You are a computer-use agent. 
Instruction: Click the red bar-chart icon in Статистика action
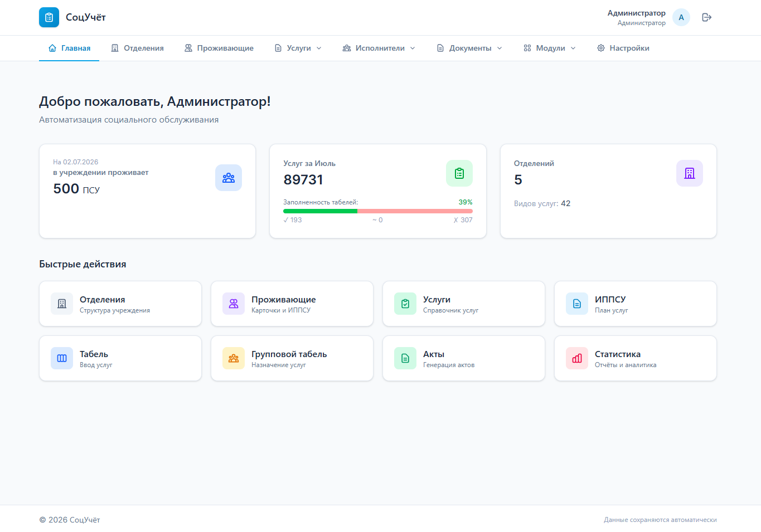(x=577, y=358)
